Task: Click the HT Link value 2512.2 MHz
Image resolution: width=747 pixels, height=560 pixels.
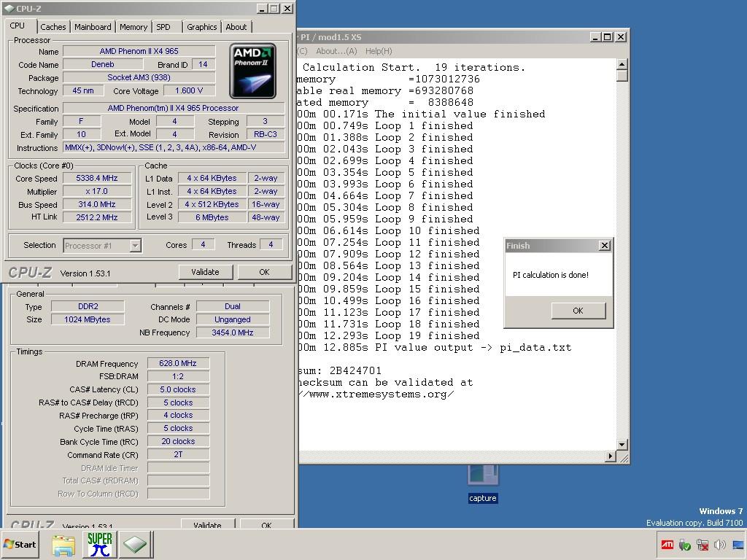Action: [x=97, y=217]
